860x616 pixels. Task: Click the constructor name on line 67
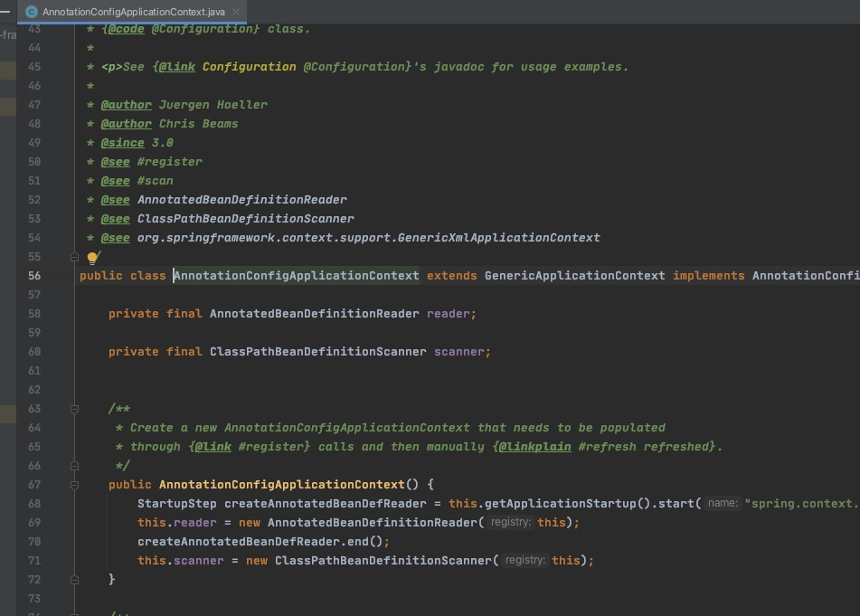(x=282, y=484)
